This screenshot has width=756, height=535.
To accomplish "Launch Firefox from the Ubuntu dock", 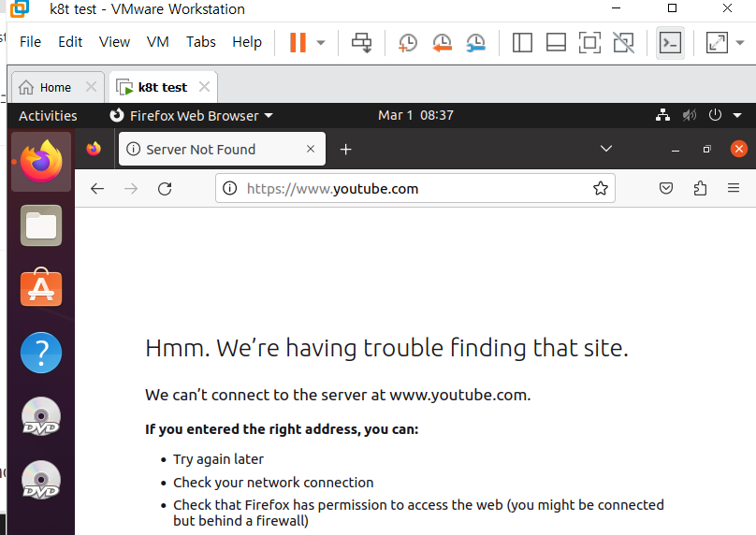I will (41, 162).
